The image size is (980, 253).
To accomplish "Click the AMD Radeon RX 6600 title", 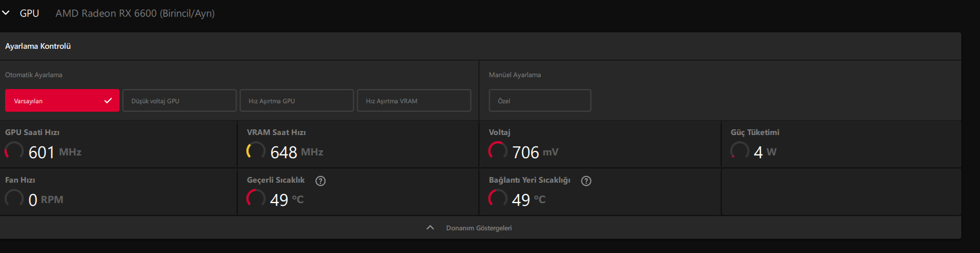I will (x=135, y=13).
